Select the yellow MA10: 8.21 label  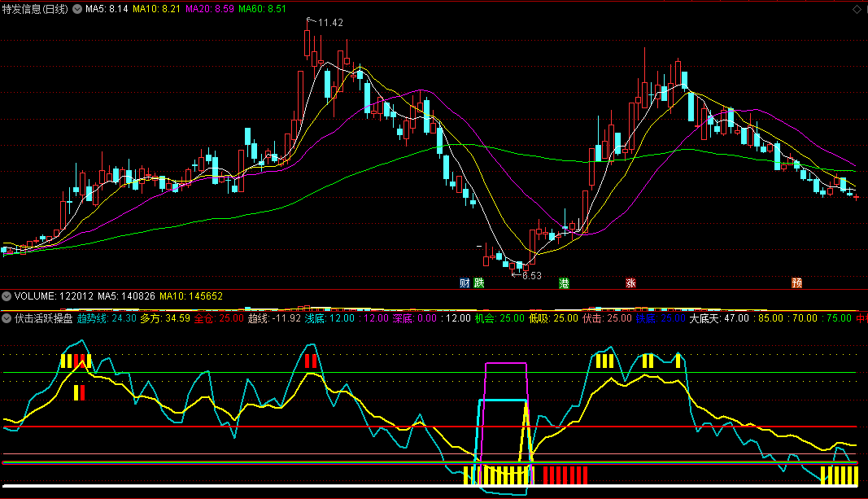156,9
